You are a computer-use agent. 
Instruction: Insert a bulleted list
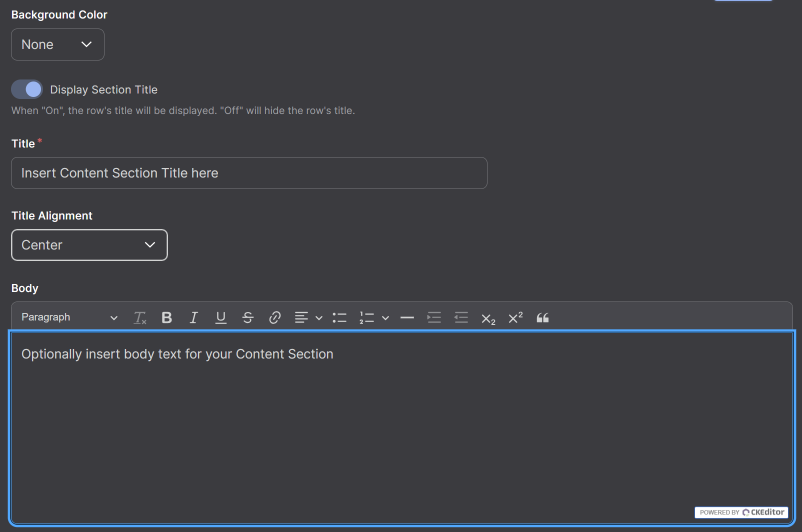pyautogui.click(x=339, y=317)
